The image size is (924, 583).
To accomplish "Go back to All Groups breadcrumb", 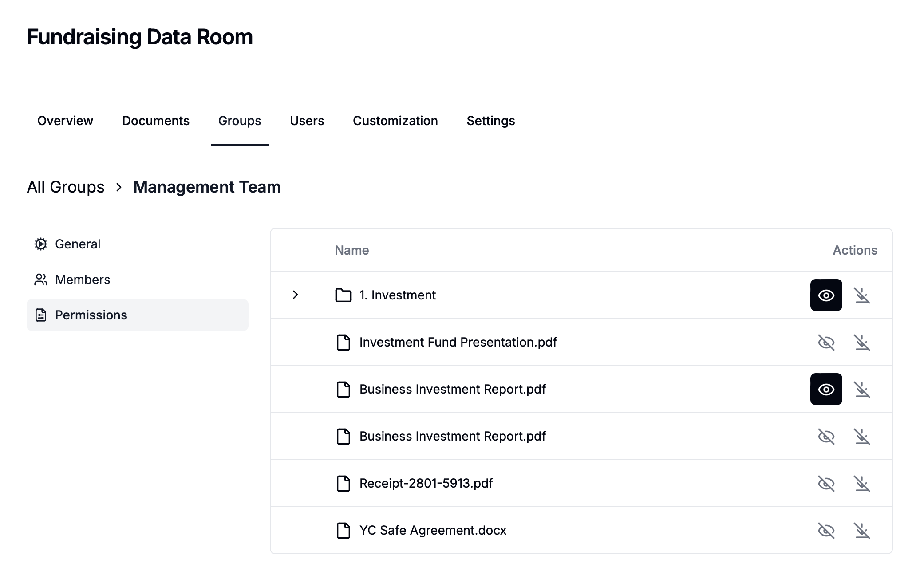I will pyautogui.click(x=66, y=187).
